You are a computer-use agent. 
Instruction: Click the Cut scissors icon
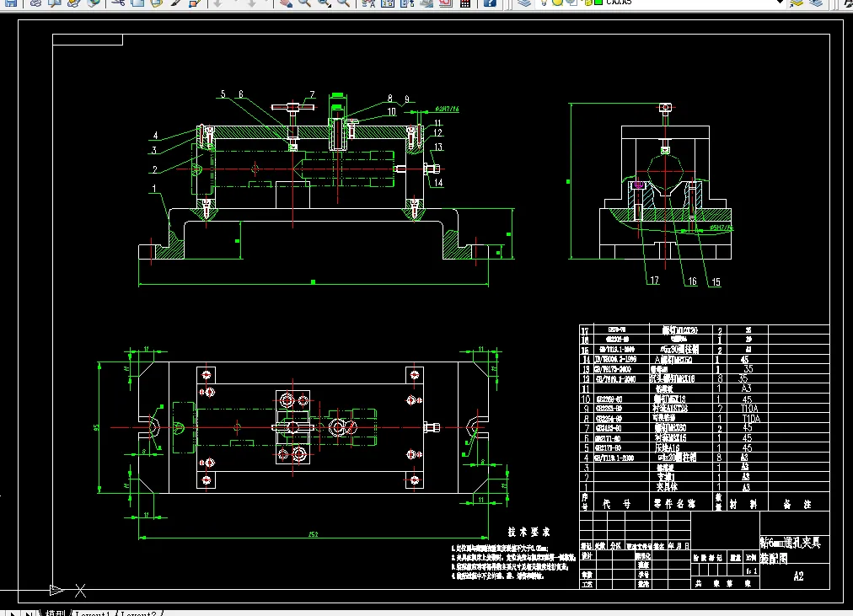(x=118, y=3)
